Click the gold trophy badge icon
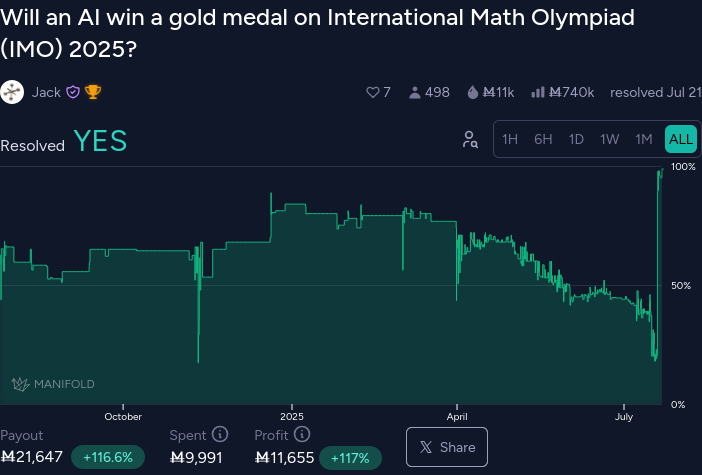The width and height of the screenshot is (702, 475). (93, 92)
